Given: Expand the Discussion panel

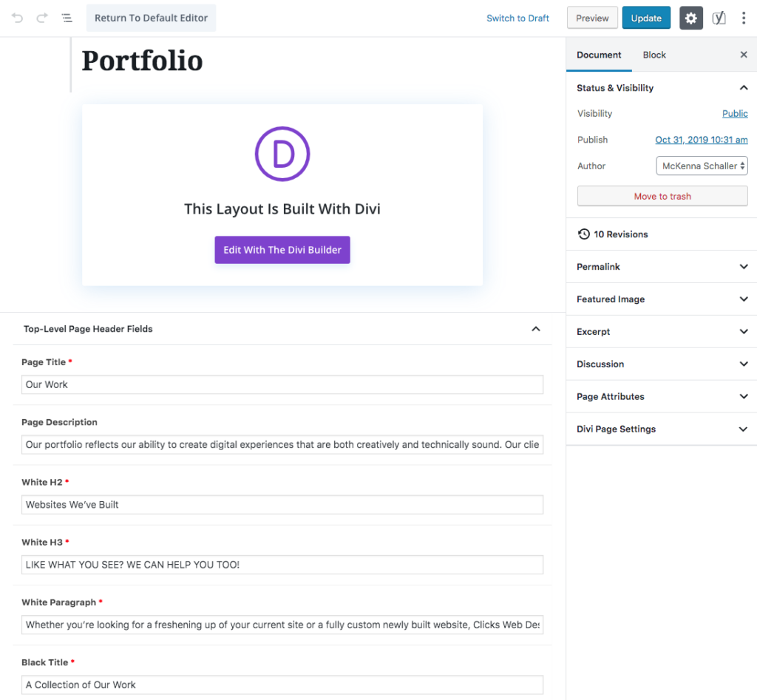Looking at the screenshot, I should pyautogui.click(x=744, y=364).
